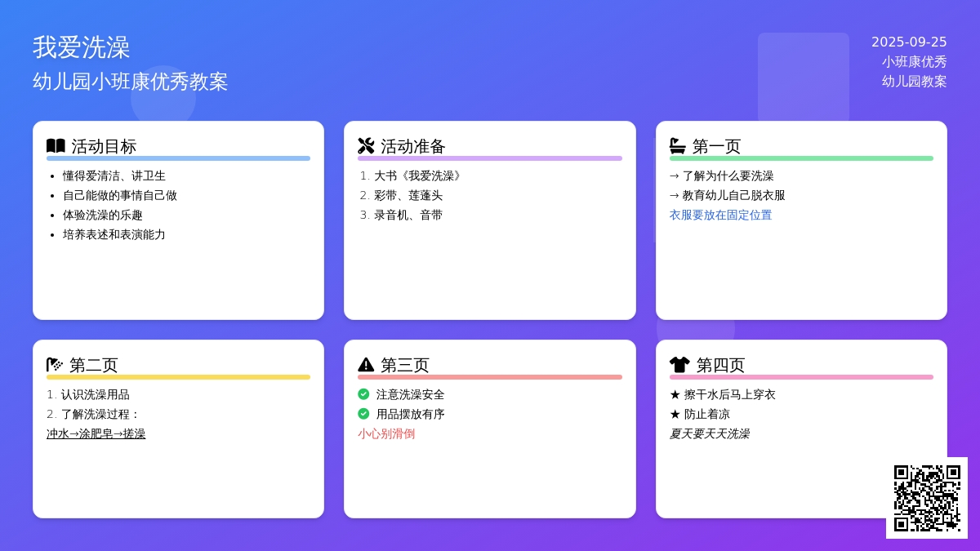
Task: Click the green check next to 用品摆放有序
Action: pos(363,414)
